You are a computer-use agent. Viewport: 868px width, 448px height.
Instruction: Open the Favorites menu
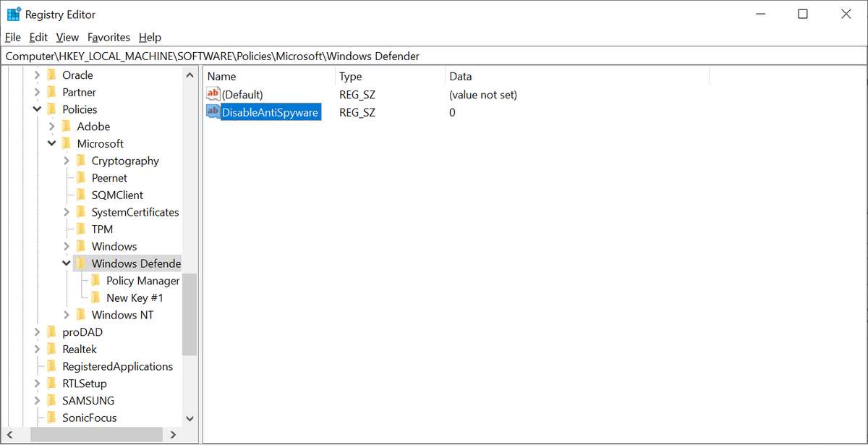[x=109, y=37]
